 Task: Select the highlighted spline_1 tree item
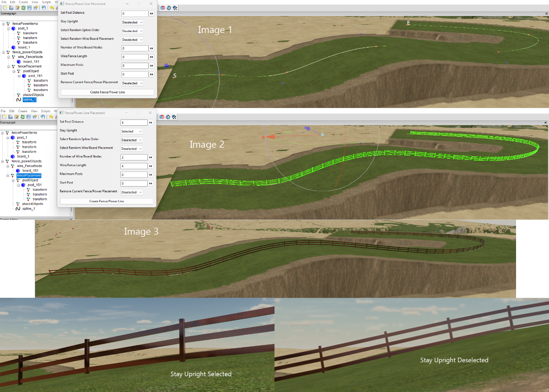(x=29, y=99)
